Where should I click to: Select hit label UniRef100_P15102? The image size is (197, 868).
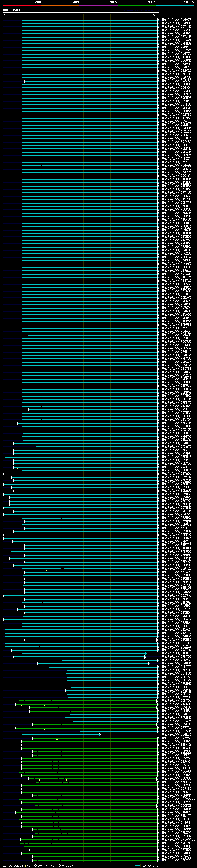pyautogui.click(x=177, y=477)
